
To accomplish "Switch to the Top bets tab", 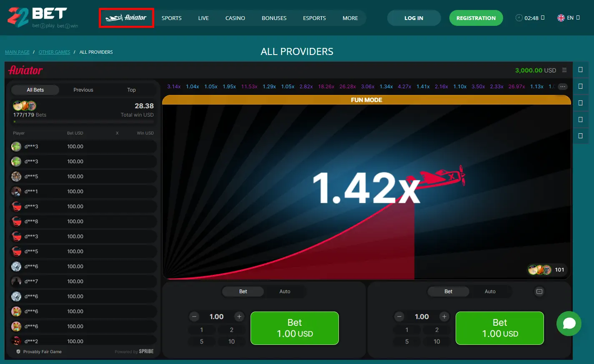I will (131, 90).
